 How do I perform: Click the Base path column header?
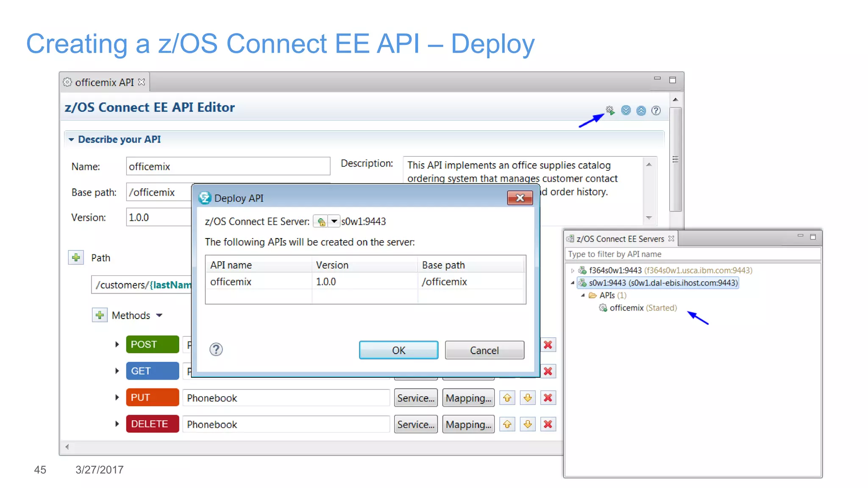pos(470,265)
